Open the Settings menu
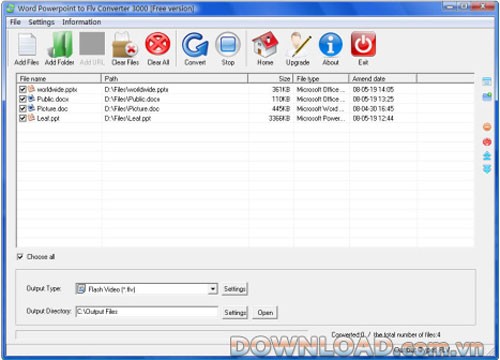 click(x=41, y=22)
